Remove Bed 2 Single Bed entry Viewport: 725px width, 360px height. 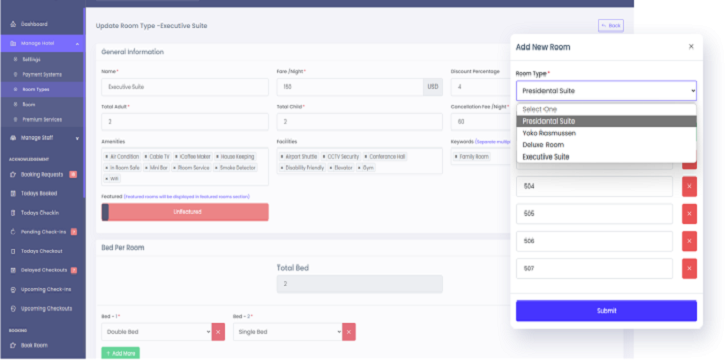point(349,332)
